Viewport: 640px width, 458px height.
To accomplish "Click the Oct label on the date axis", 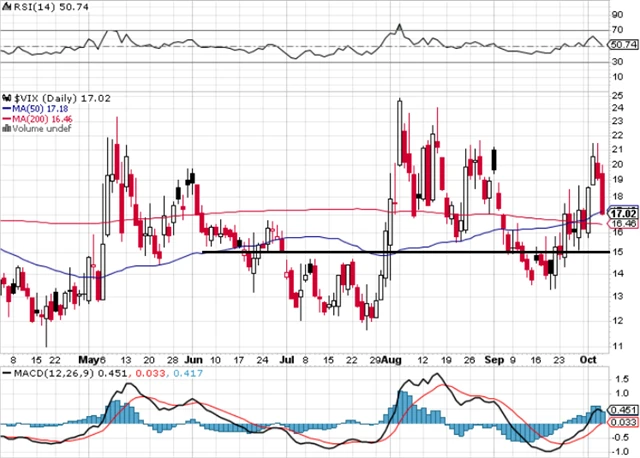I will click(x=591, y=357).
